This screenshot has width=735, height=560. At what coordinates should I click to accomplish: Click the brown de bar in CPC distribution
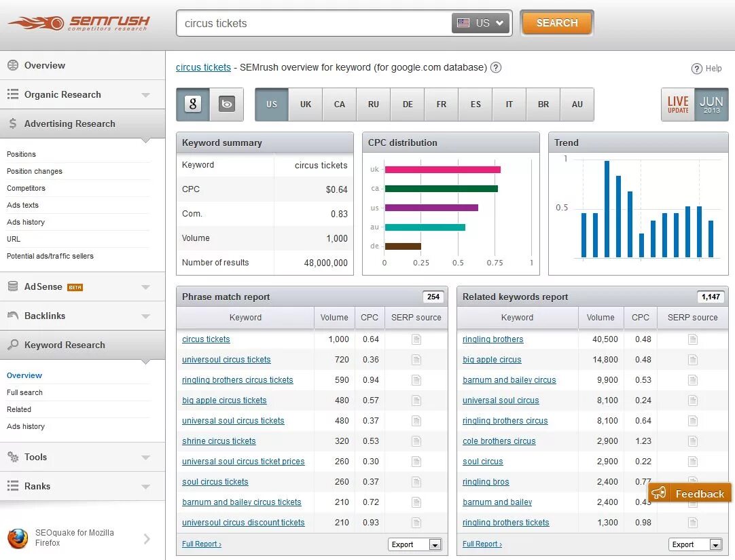(x=403, y=246)
